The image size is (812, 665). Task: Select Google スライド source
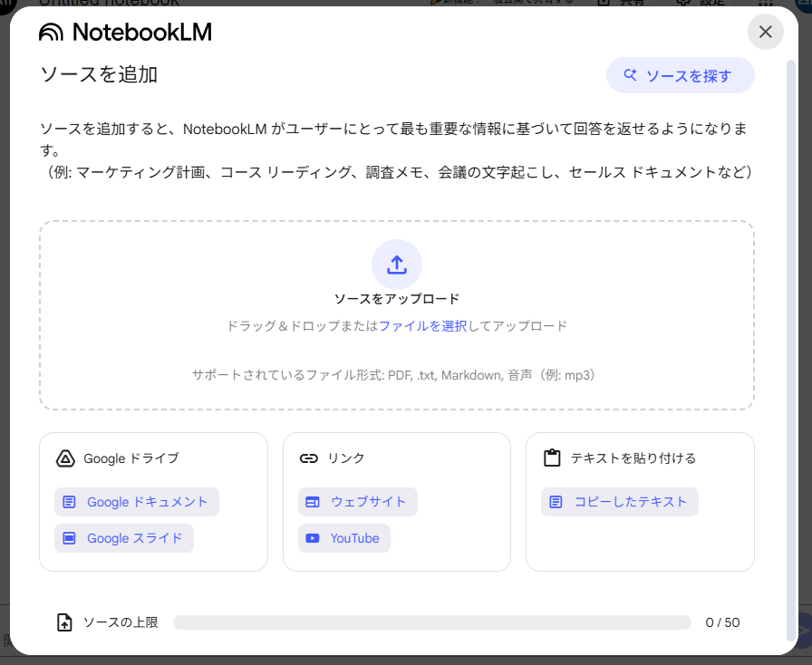pyautogui.click(x=124, y=538)
